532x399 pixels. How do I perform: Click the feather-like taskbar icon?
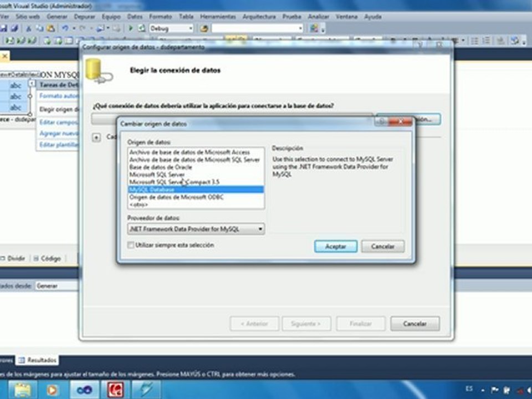[x=146, y=390]
